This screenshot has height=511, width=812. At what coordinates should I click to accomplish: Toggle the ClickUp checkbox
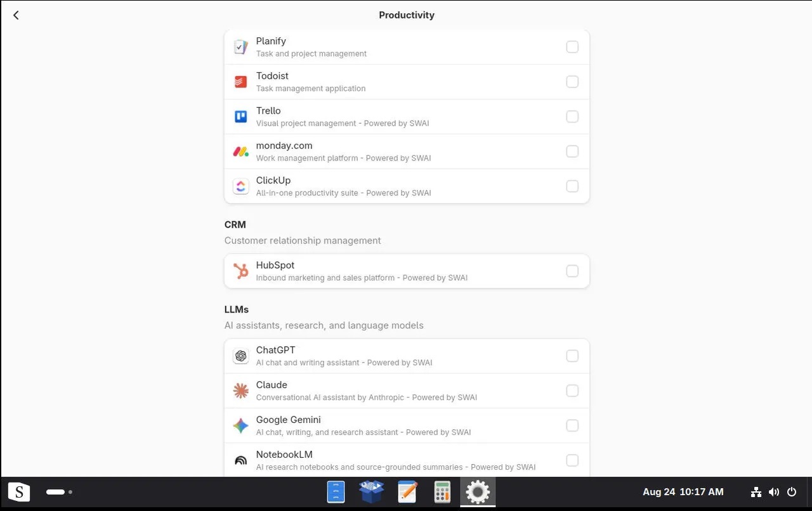[x=572, y=186]
